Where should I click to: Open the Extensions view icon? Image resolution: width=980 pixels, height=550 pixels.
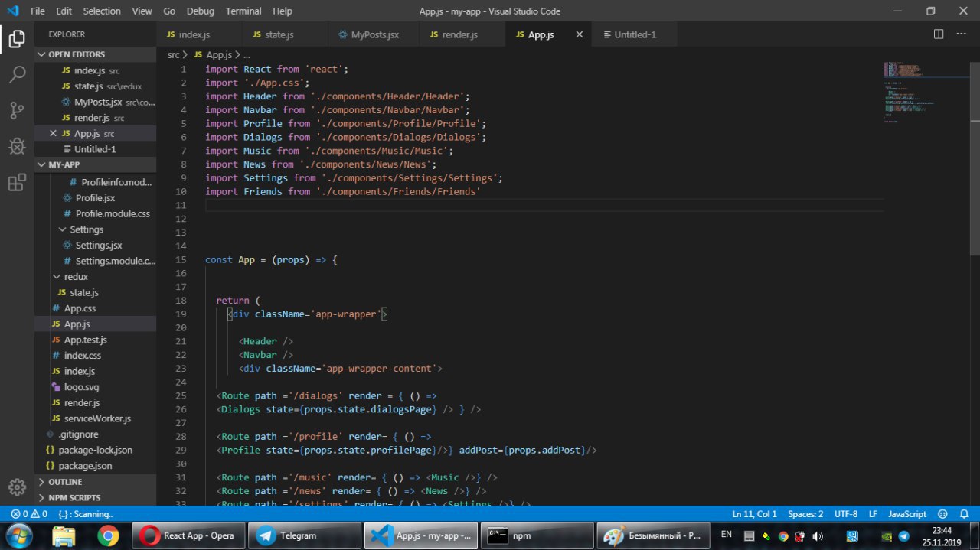tap(17, 182)
